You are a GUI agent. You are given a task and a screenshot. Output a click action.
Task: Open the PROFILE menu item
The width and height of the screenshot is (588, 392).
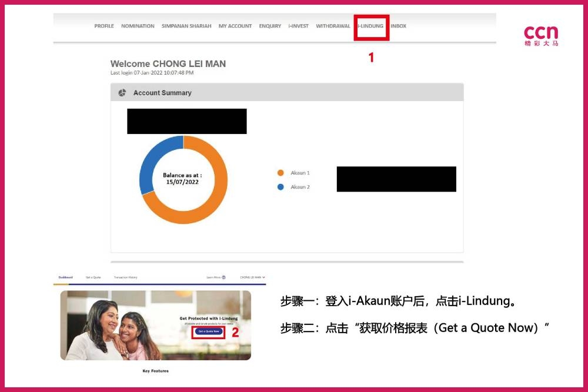[104, 26]
